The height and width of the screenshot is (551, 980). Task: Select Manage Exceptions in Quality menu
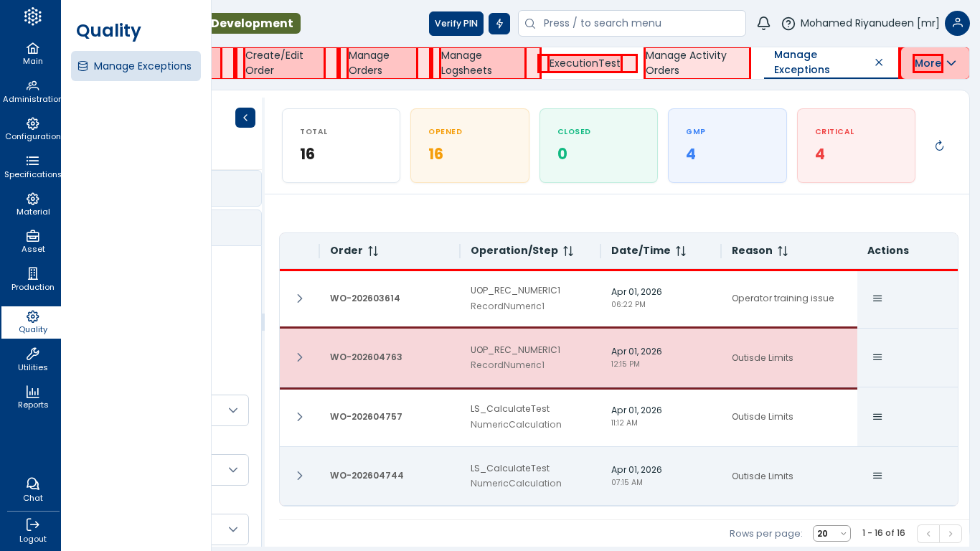coord(136,66)
